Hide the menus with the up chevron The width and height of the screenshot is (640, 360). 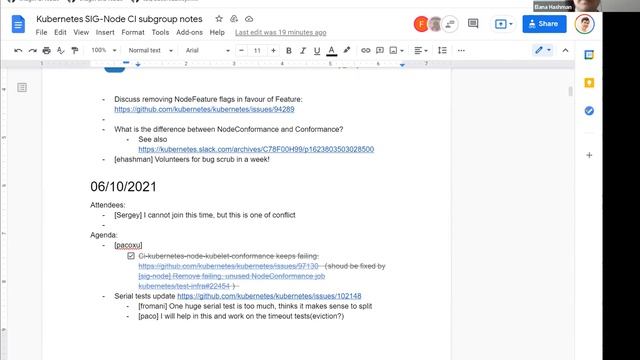pos(565,51)
